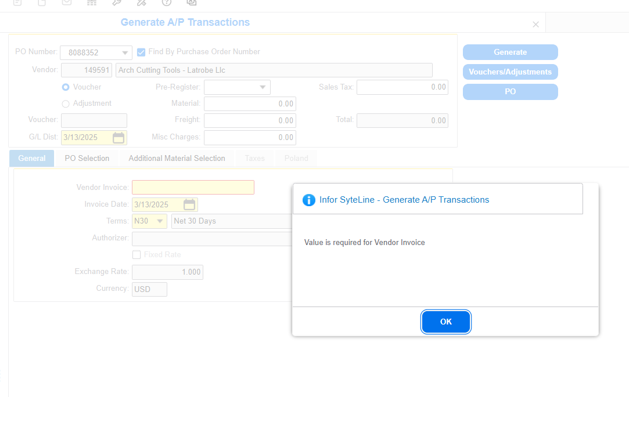Click the help question mark toolbar icon
Screen dimensions: 629x430
pos(167,3)
